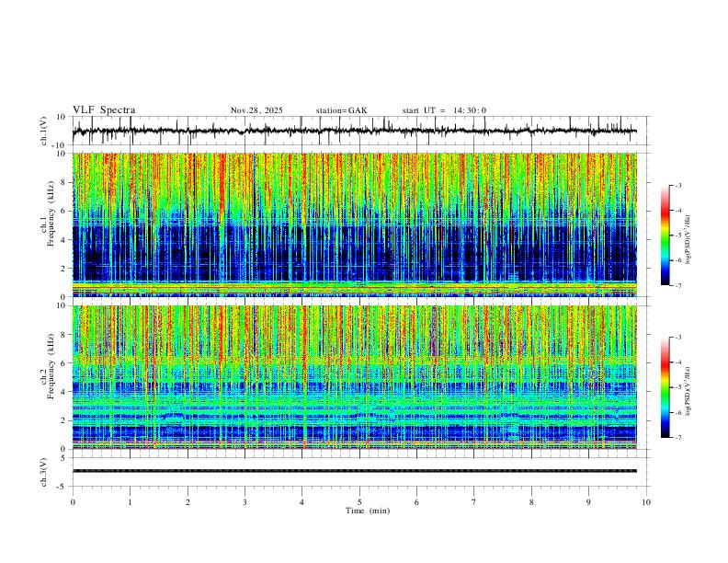Click the ch.1 color bar "log(PSD)" label
728x563 pixels.
[x=688, y=240]
